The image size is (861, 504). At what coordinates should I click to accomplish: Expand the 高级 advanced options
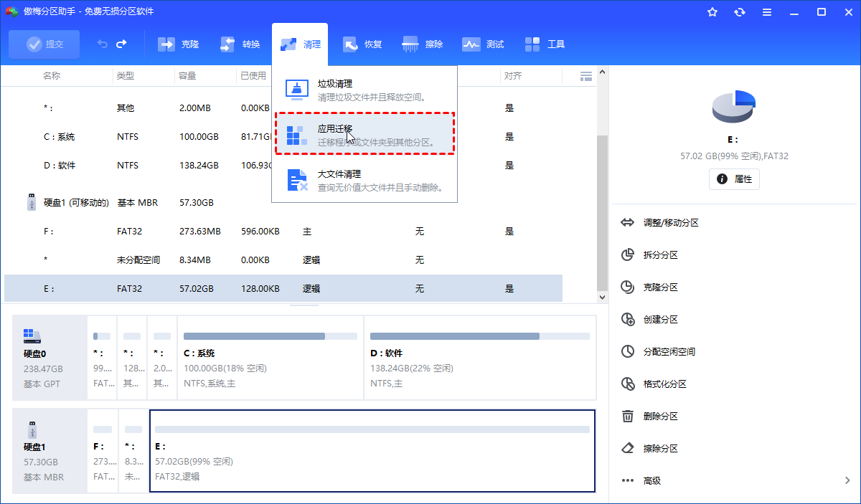pos(735,480)
